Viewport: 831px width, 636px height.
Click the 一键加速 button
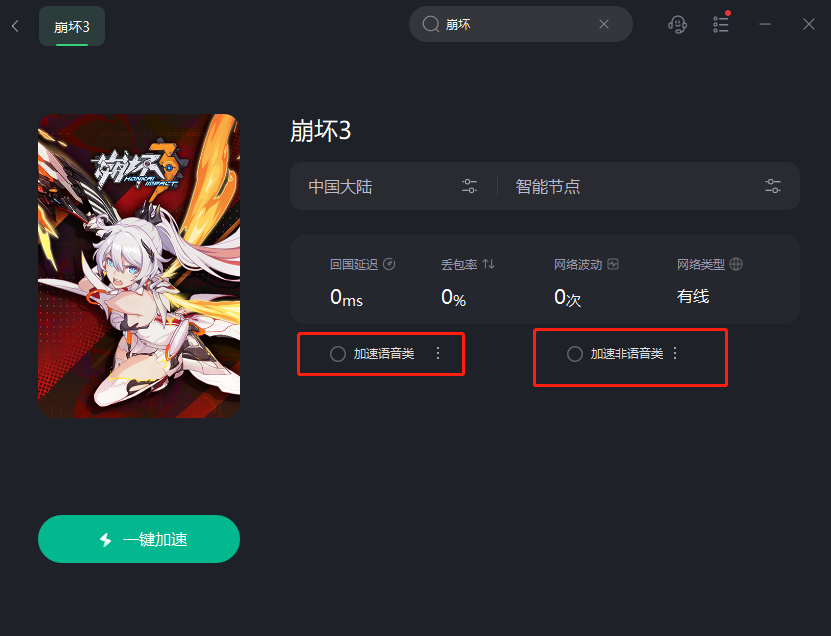(x=139, y=539)
